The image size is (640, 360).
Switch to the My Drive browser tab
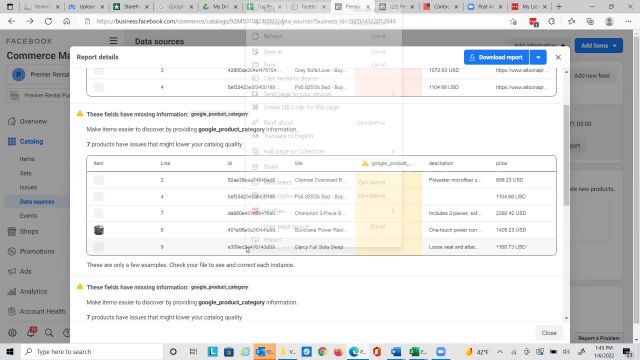(x=221, y=7)
